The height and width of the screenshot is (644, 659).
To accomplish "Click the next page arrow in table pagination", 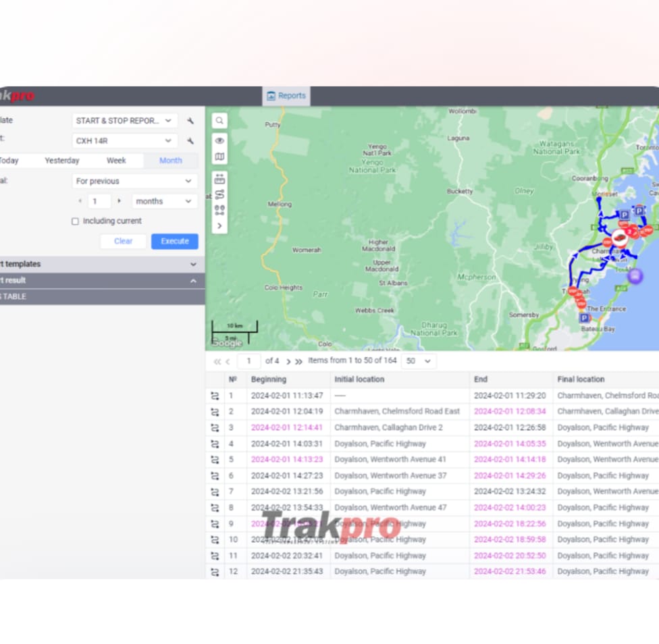I will pyautogui.click(x=288, y=361).
